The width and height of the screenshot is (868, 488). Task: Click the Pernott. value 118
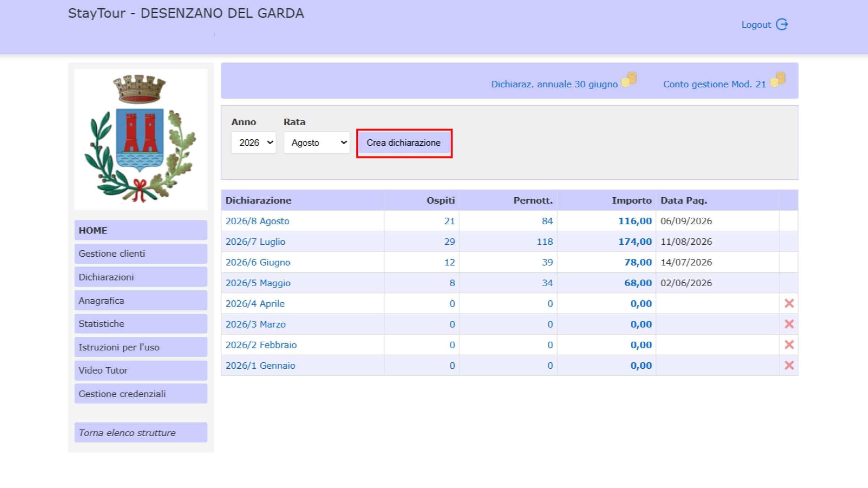pyautogui.click(x=545, y=241)
